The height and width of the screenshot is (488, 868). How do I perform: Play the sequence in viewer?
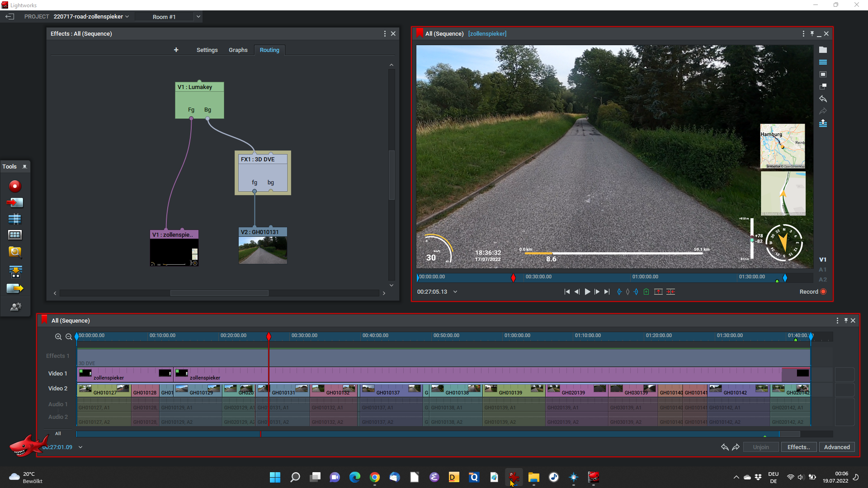tap(587, 292)
